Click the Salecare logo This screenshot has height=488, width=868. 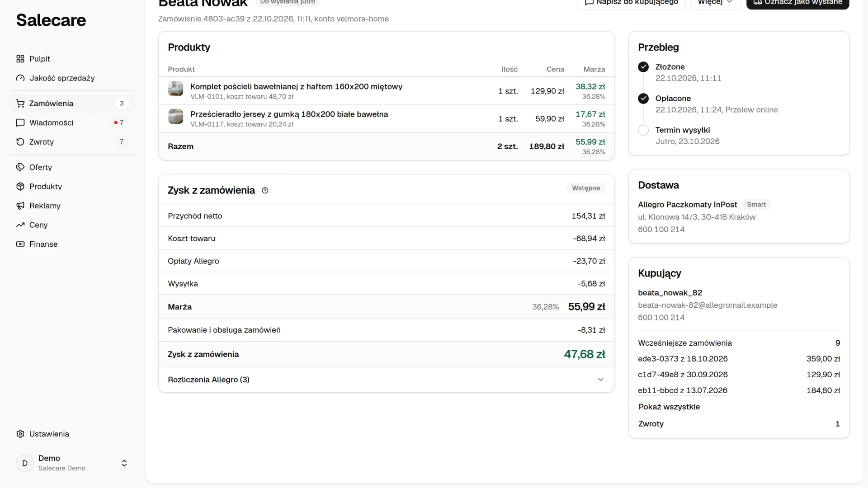(x=51, y=20)
